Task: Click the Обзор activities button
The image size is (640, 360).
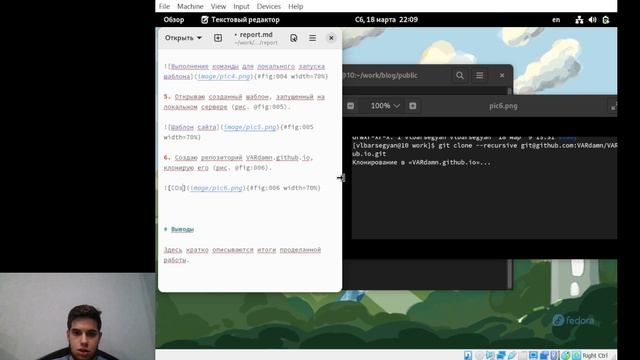Action: (x=174, y=20)
